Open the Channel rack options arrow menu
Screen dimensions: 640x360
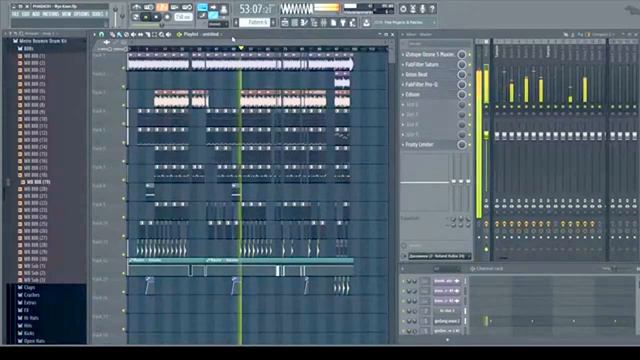click(403, 269)
